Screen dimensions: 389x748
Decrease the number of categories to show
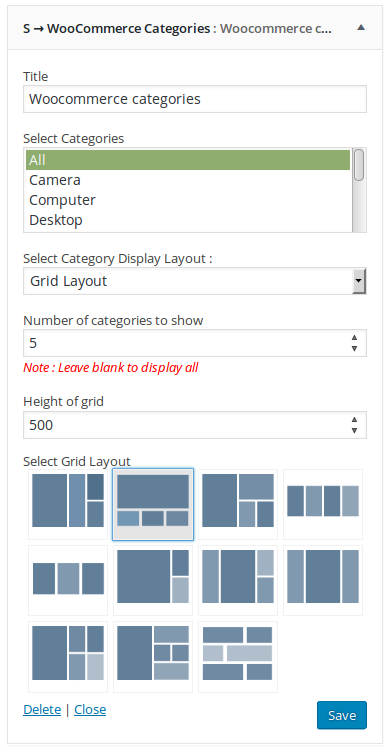[354, 349]
